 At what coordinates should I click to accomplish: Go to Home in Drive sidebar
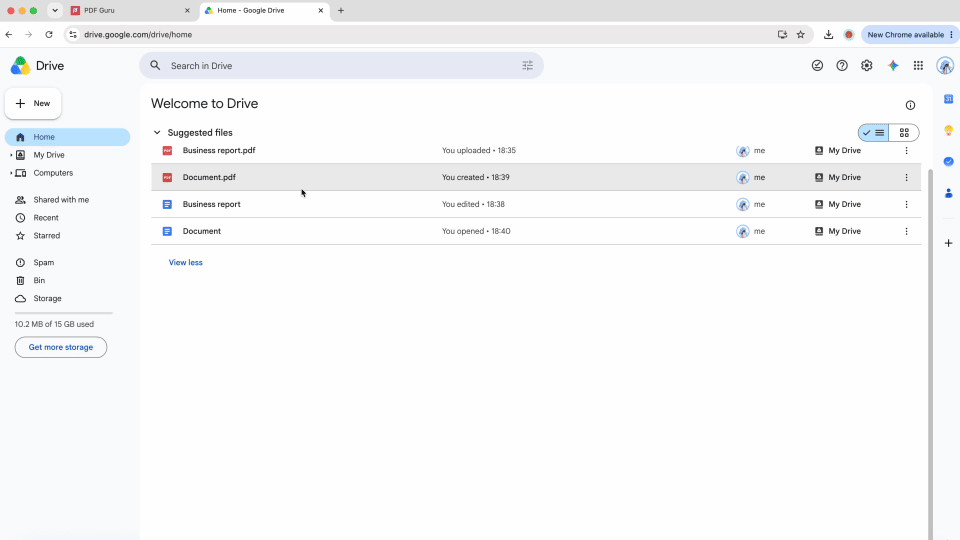(x=67, y=137)
